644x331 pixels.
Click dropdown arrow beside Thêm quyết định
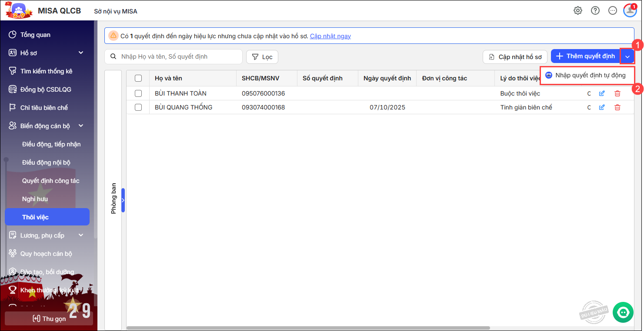(627, 56)
